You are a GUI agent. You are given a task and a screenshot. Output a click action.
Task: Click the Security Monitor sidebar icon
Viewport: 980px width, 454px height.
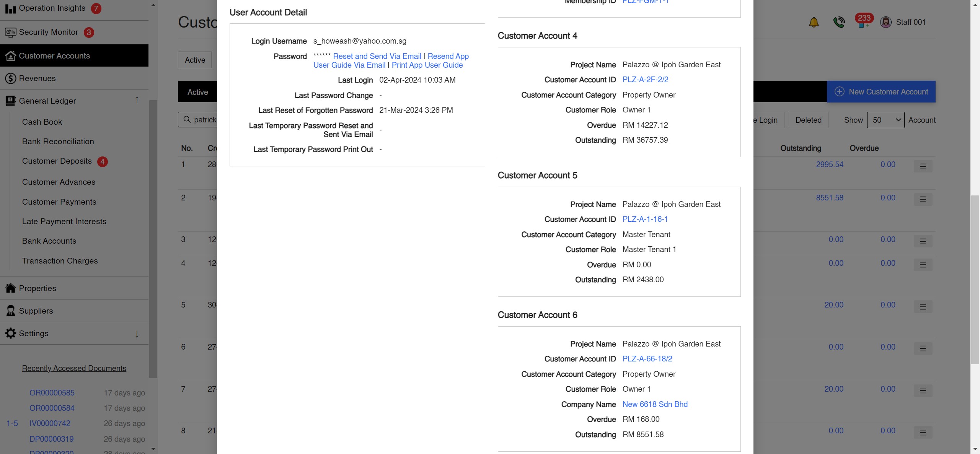click(x=10, y=32)
